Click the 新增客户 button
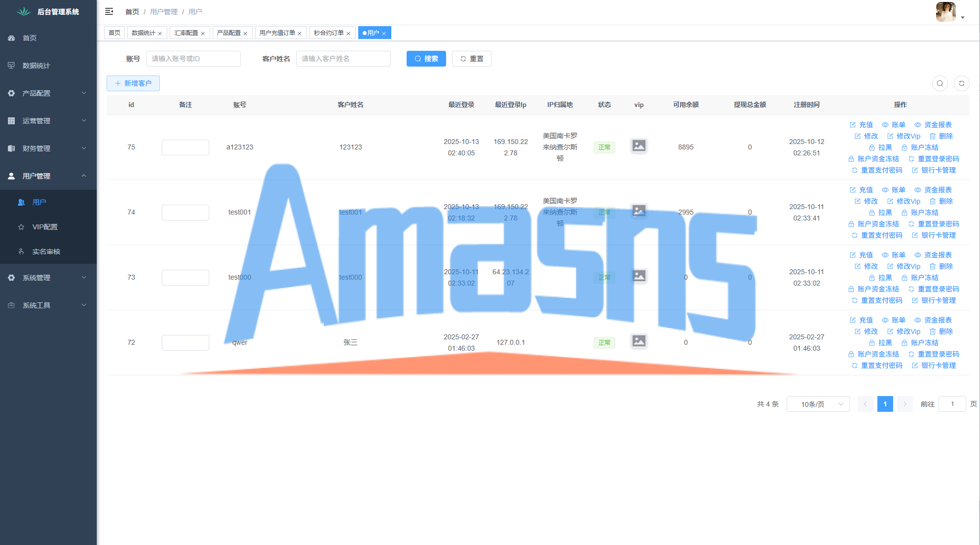 (133, 83)
